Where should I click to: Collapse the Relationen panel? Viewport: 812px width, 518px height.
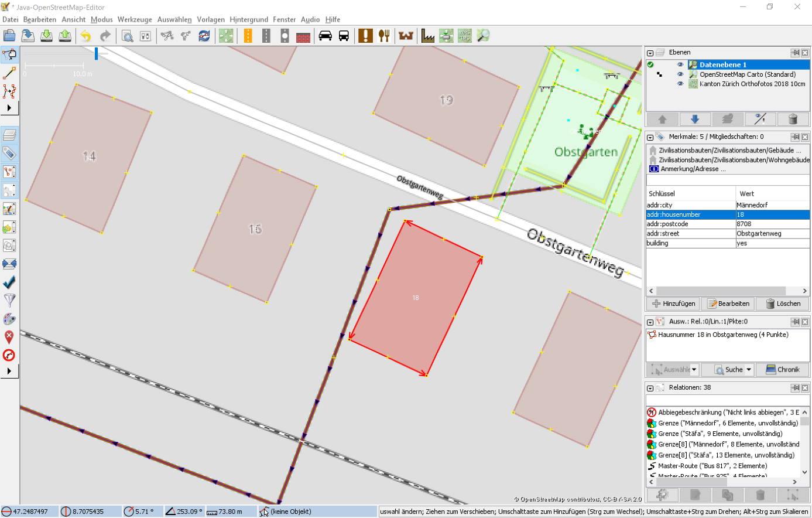pyautogui.click(x=650, y=388)
